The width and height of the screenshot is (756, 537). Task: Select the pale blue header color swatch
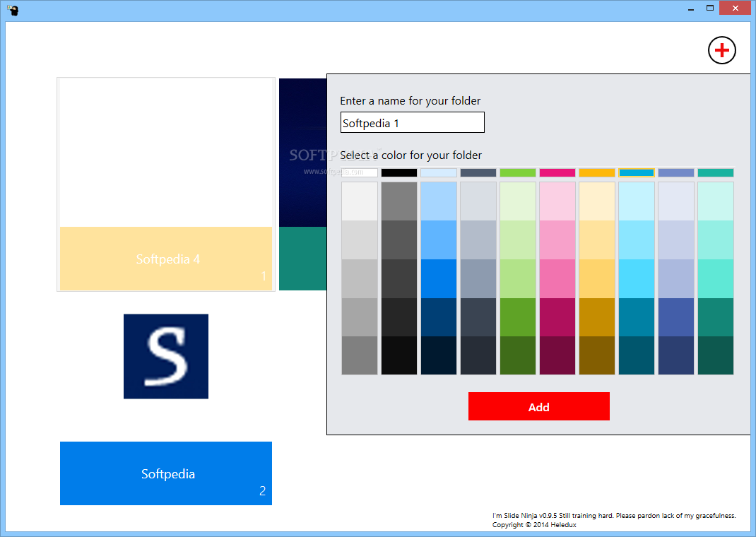point(439,172)
